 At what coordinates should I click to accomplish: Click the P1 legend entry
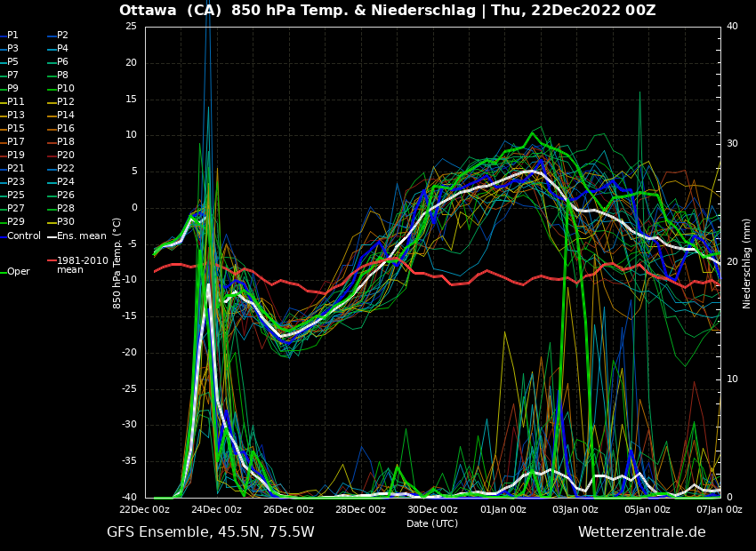pyautogui.click(x=12, y=36)
